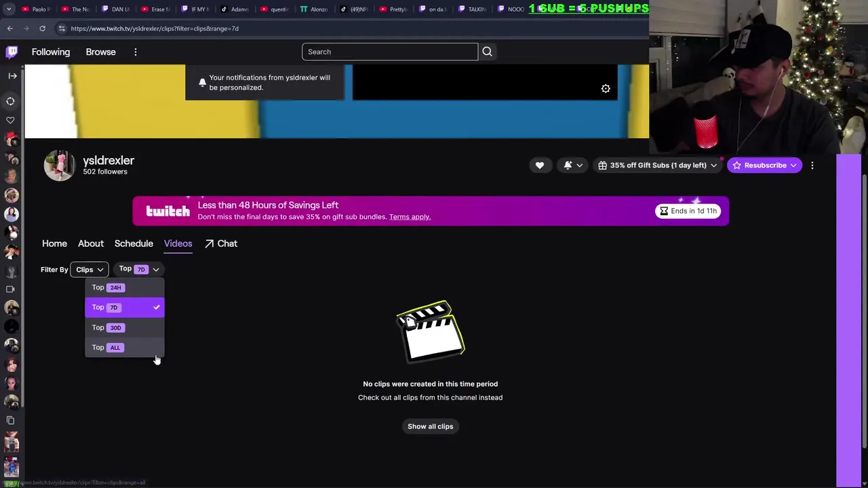Open the channel Home tab

[x=54, y=243]
